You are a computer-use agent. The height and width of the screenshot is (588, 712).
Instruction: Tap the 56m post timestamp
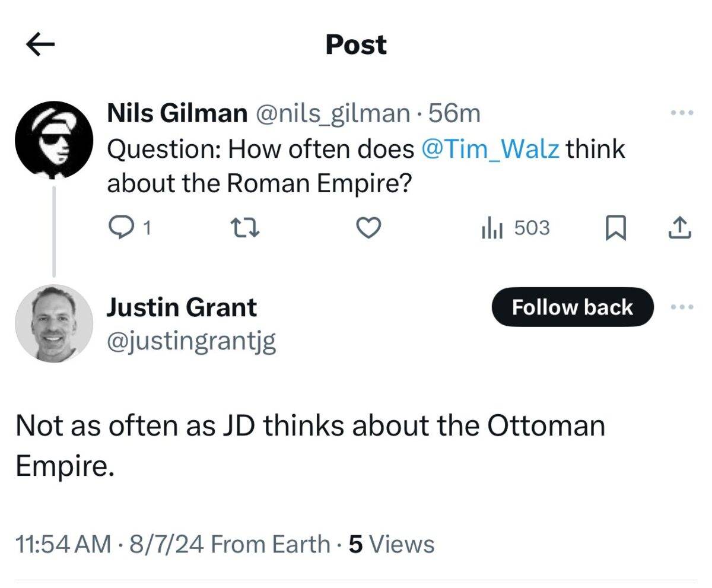tap(454, 113)
